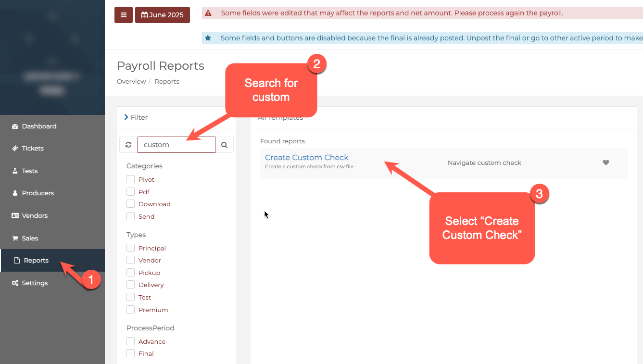This screenshot has height=364, width=643.
Task: Click the magnifier search button
Action: 224,145
